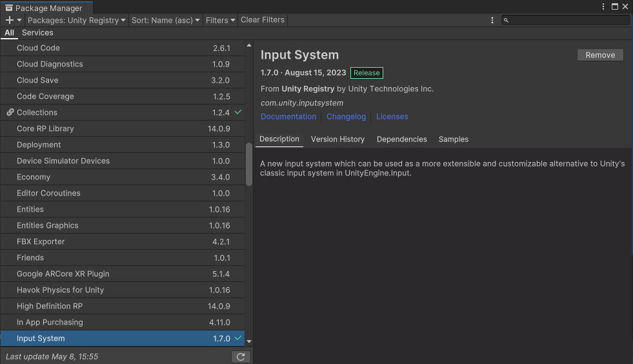Select the Core RP Library package
This screenshot has height=364, width=633.
tap(123, 129)
